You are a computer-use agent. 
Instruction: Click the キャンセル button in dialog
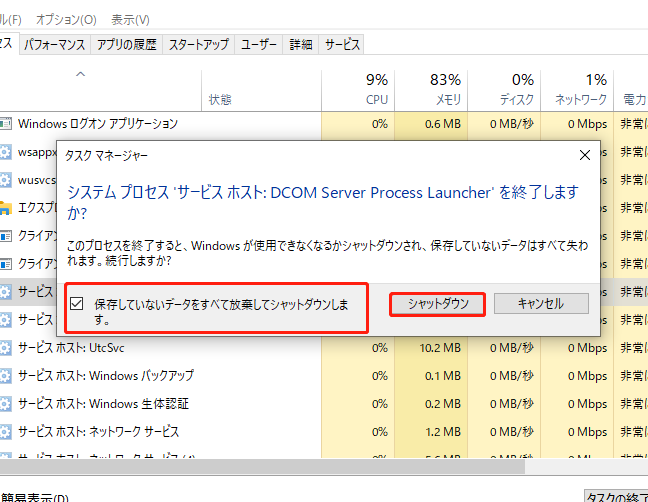[x=541, y=304]
